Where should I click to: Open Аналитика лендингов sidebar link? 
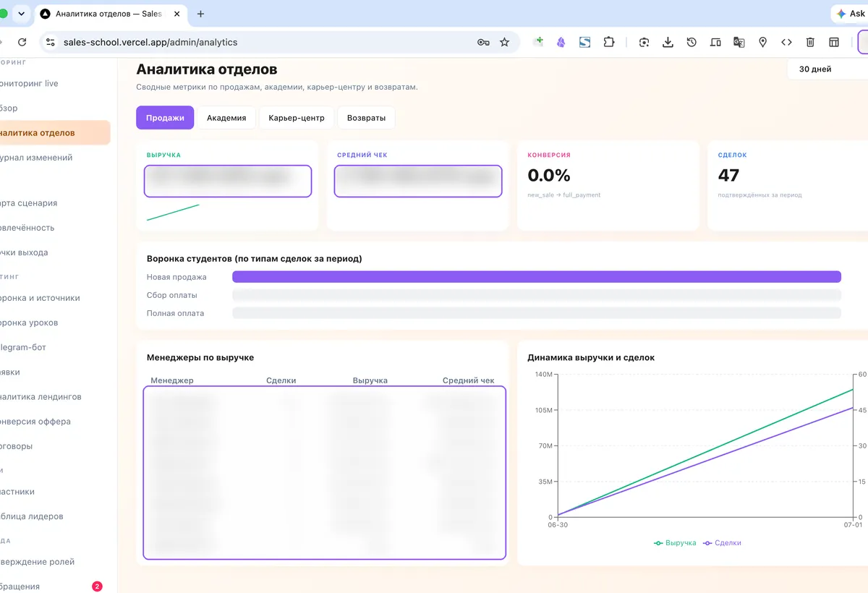point(41,397)
